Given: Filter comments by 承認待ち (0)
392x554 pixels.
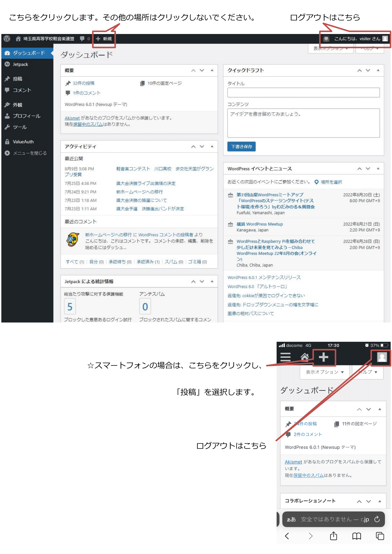Looking at the screenshot, I should tap(120, 262).
